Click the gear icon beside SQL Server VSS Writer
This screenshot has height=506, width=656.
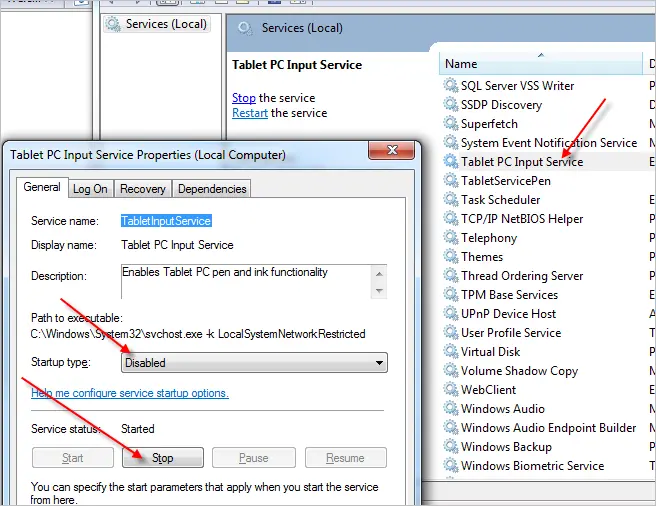451,85
